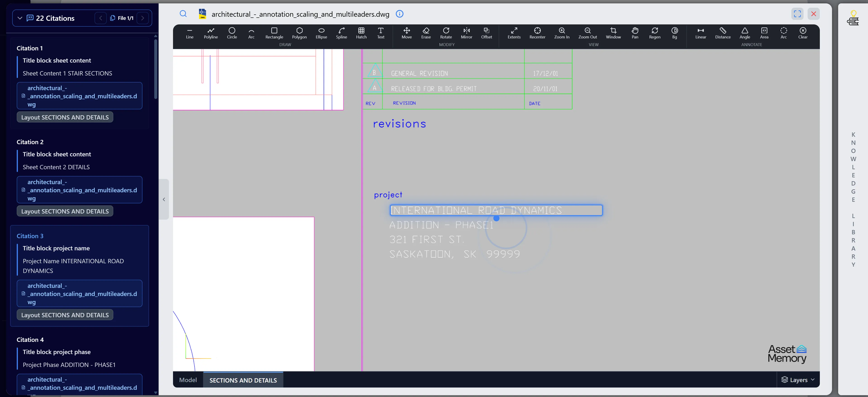Go to previous file arrow
This screenshot has width=868, height=397.
[x=100, y=18]
